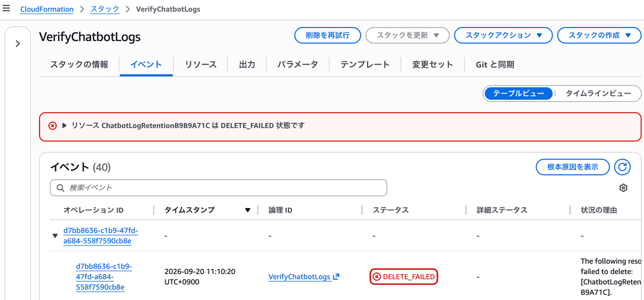
Task: Click the 論理 ID column header
Action: [x=281, y=210]
